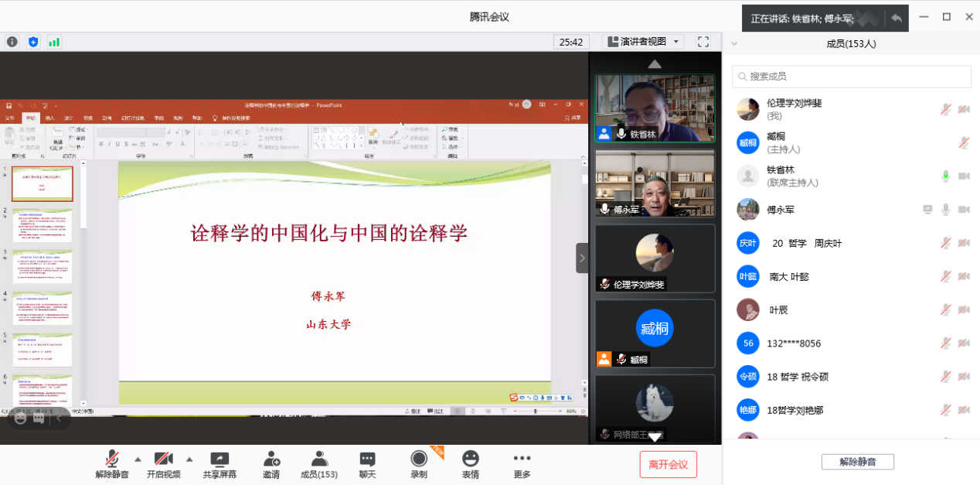Image resolution: width=980 pixels, height=485 pixels.
Task: Open the 演讲者视图 view dropdown
Action: (643, 42)
